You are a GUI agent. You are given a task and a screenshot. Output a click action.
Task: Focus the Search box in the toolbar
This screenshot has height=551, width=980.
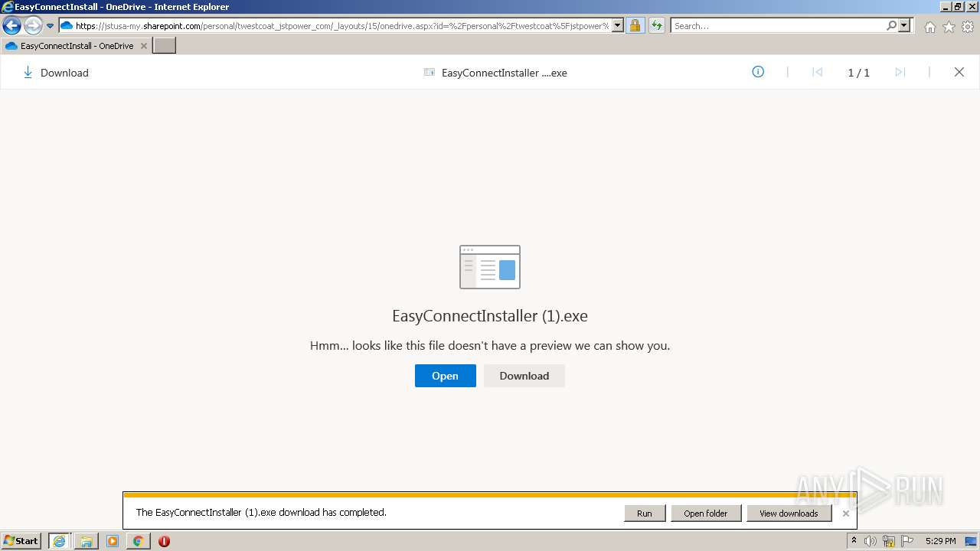click(x=777, y=26)
